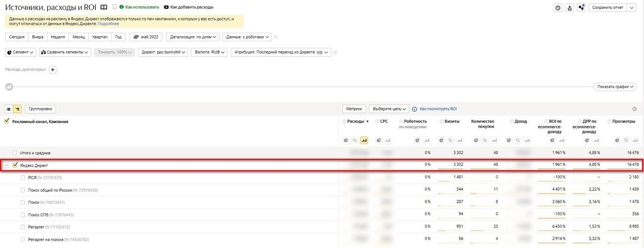Switch to tree list view icon

(x=17, y=109)
